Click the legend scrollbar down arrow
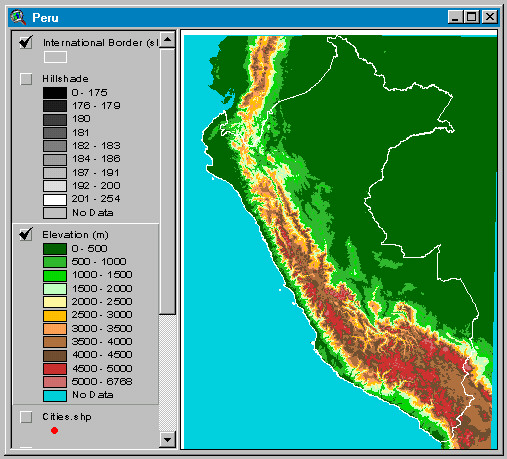This screenshot has height=459, width=507. coord(168,439)
